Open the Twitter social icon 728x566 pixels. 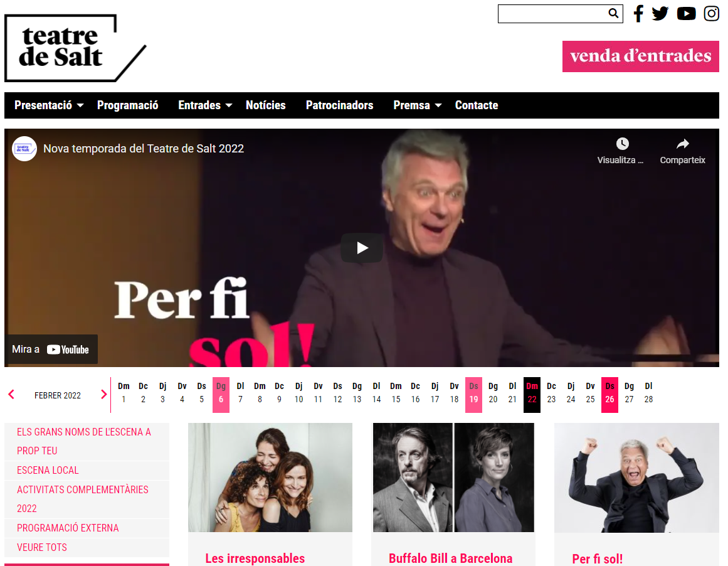coord(660,13)
